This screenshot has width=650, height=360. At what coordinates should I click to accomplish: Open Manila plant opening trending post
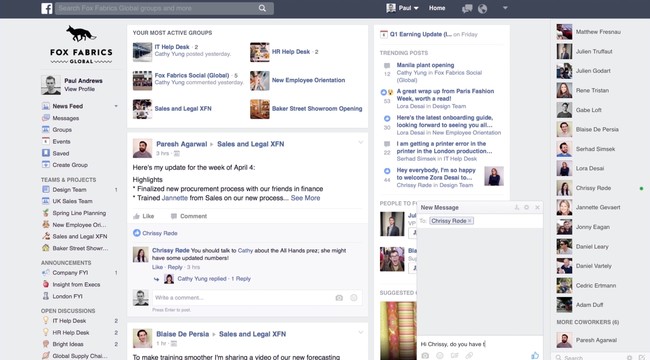tap(425, 65)
